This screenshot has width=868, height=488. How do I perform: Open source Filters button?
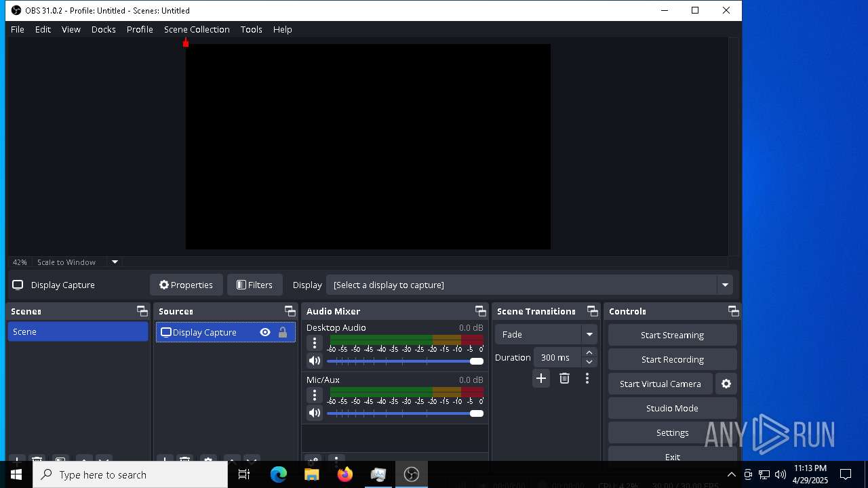[x=254, y=285]
